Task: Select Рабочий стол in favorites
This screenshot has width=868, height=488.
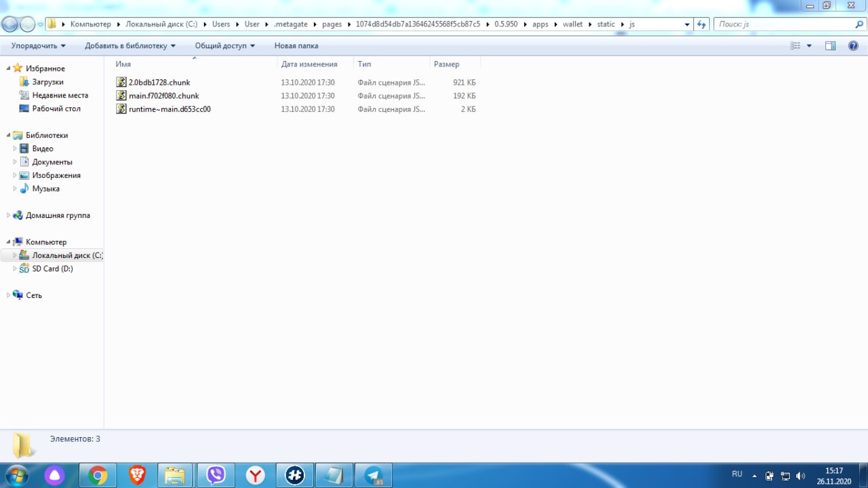Action: [x=56, y=109]
